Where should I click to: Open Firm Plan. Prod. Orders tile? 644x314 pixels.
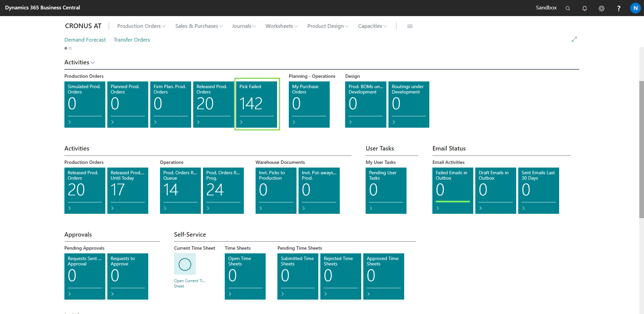pos(171,105)
